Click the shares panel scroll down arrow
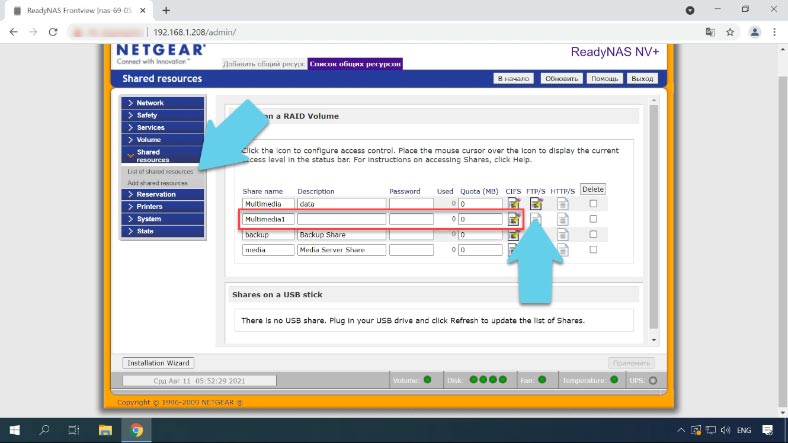This screenshot has height=443, width=788. (653, 340)
